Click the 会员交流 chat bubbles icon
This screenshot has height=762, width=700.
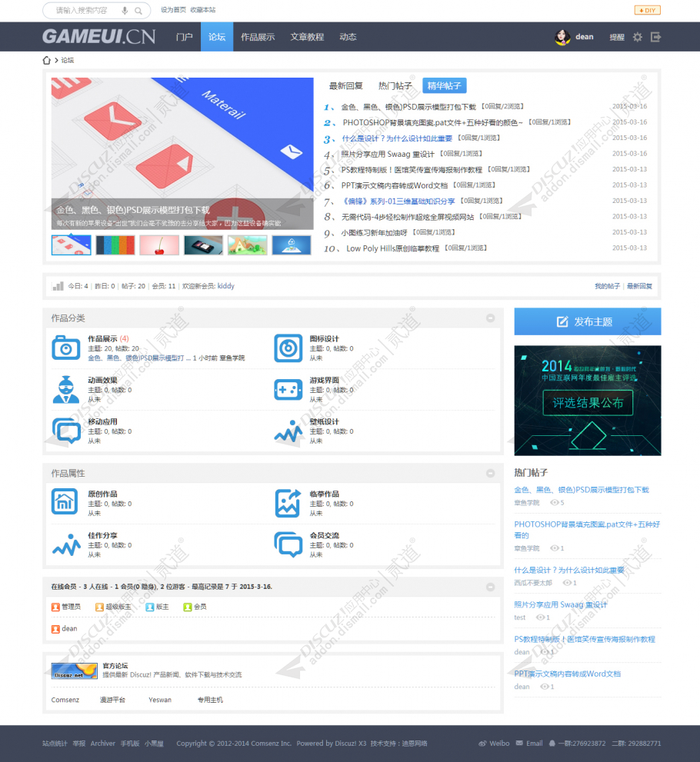click(x=288, y=544)
